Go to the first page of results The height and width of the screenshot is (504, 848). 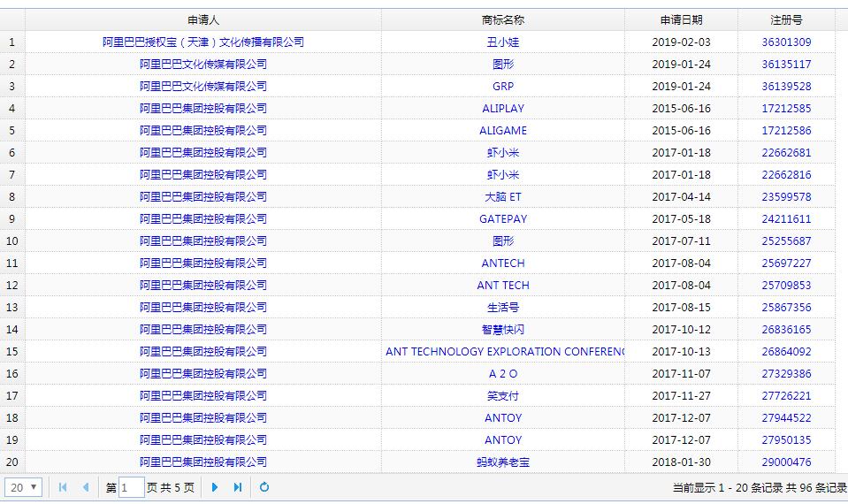click(63, 487)
